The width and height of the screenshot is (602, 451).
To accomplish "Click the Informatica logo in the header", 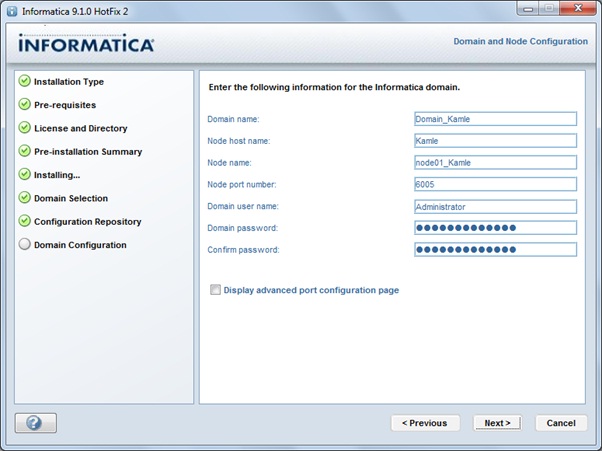I will (x=86, y=43).
